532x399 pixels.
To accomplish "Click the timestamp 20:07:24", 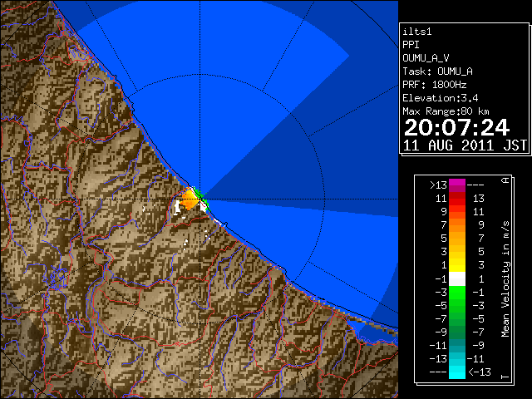I will pos(456,127).
